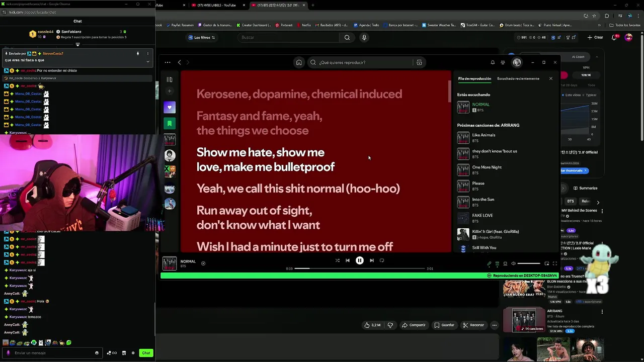Click 'Enviar un mensaje' chat input in Kick
This screenshot has height=362, width=644.
[x=53, y=353]
